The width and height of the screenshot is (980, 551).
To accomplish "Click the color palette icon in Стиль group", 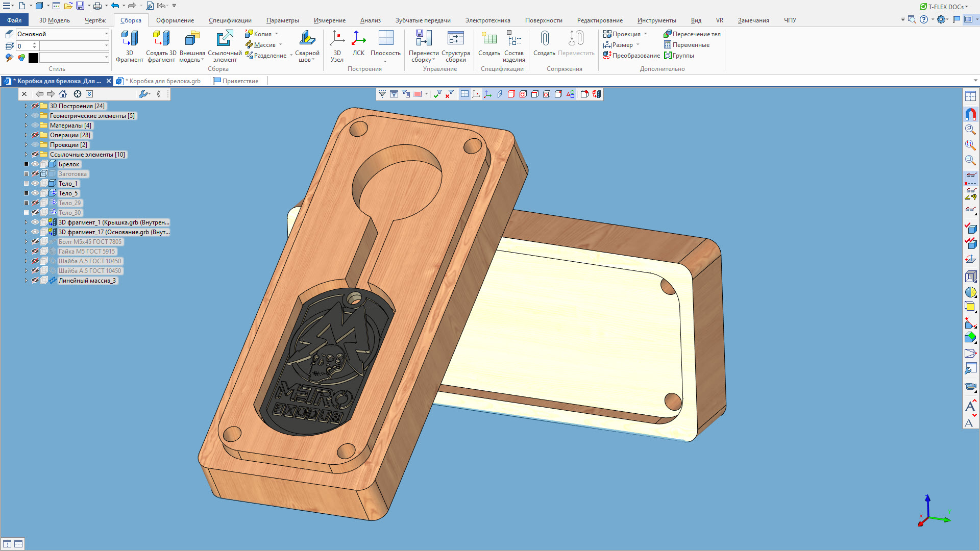I will [21, 58].
